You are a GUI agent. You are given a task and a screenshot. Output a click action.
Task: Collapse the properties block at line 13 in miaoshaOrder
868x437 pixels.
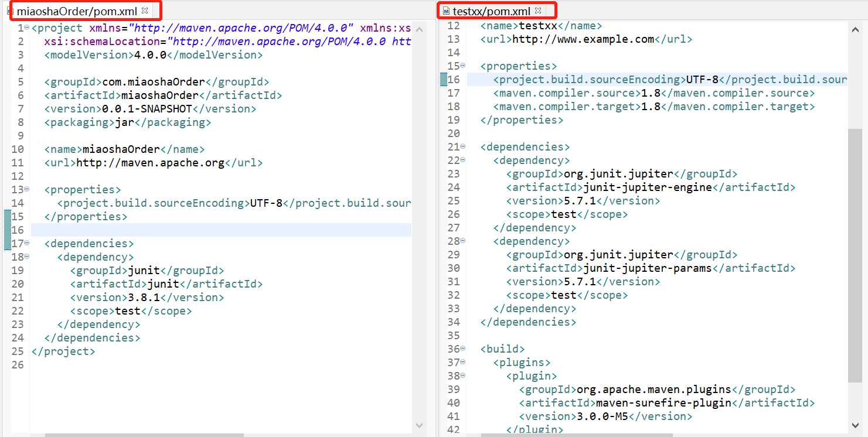tap(28, 189)
